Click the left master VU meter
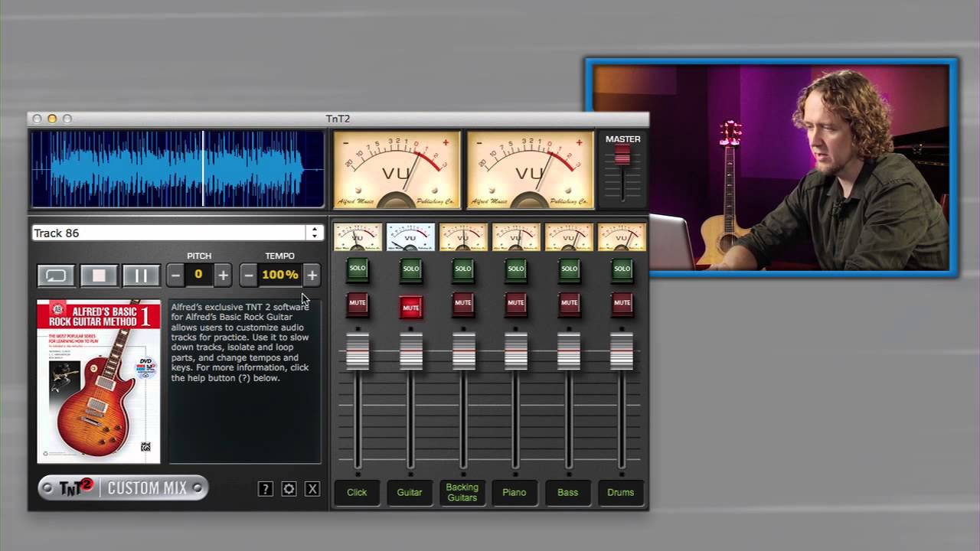 [397, 170]
